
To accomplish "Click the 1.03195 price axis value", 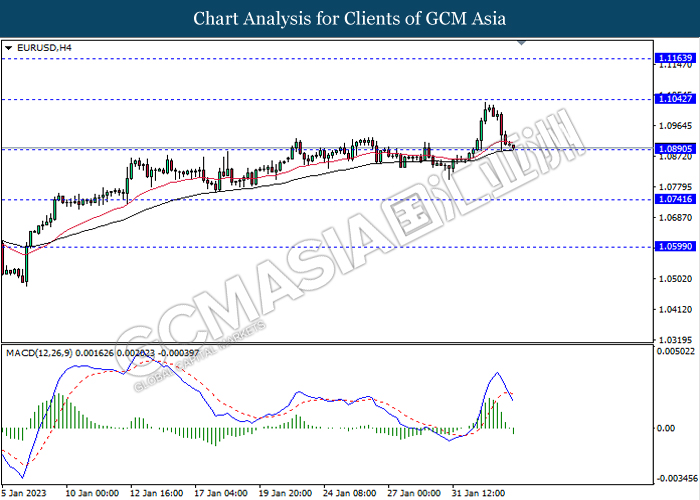I will click(x=676, y=340).
